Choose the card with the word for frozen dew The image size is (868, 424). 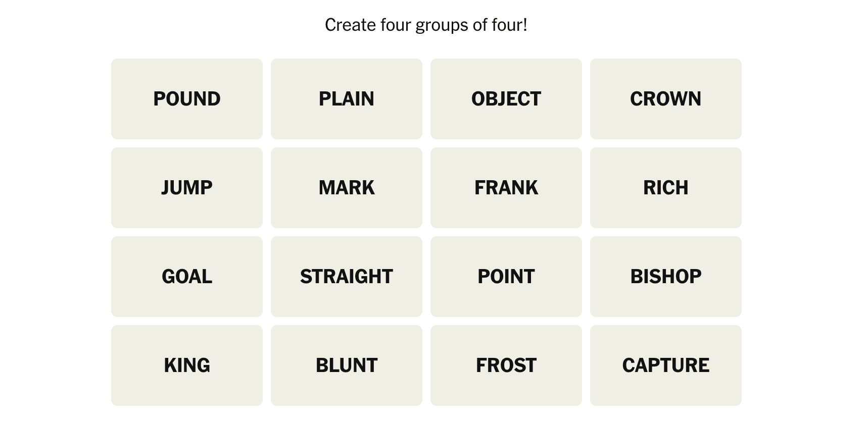tap(506, 365)
